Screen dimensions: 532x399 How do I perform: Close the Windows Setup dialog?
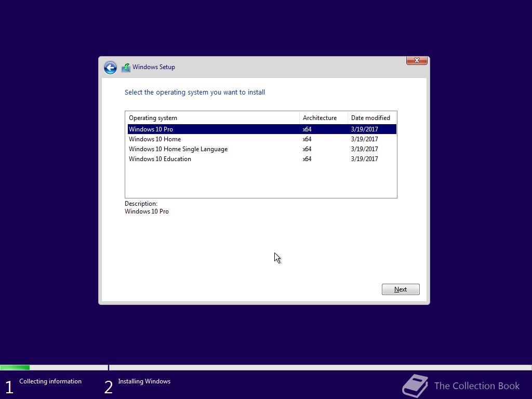point(417,60)
